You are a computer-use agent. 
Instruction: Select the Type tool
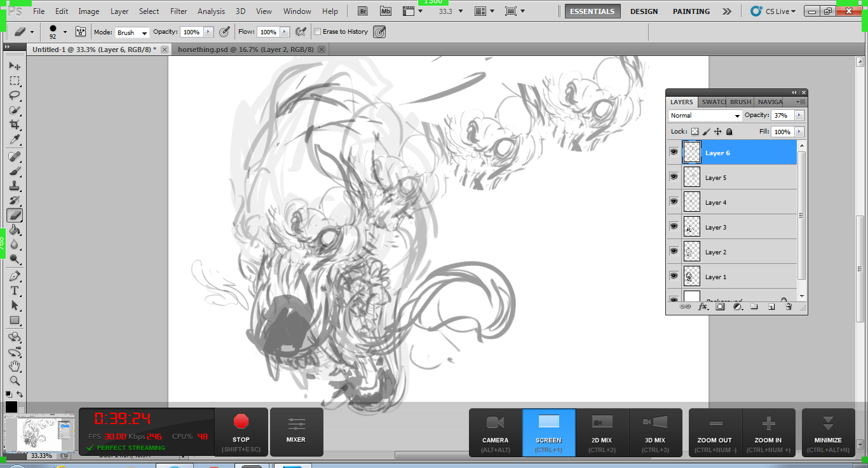(x=14, y=291)
